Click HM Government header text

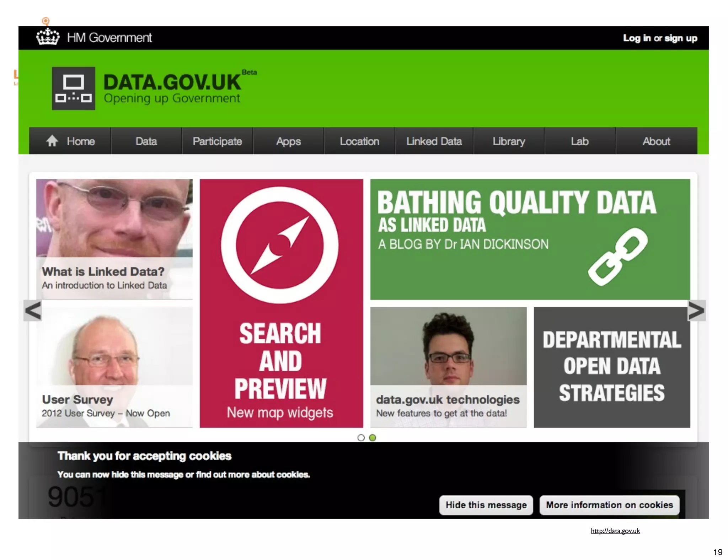coord(109,38)
